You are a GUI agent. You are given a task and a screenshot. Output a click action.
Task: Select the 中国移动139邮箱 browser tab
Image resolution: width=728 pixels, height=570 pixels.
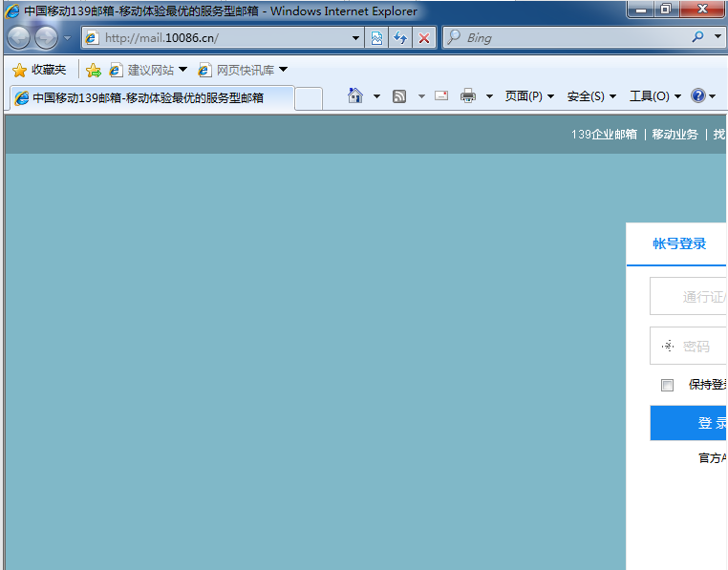tap(151, 98)
